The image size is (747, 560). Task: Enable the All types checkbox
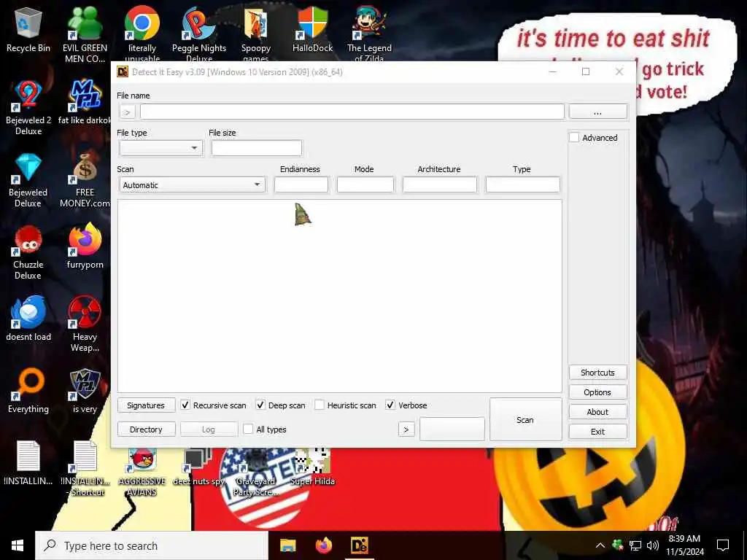(248, 429)
